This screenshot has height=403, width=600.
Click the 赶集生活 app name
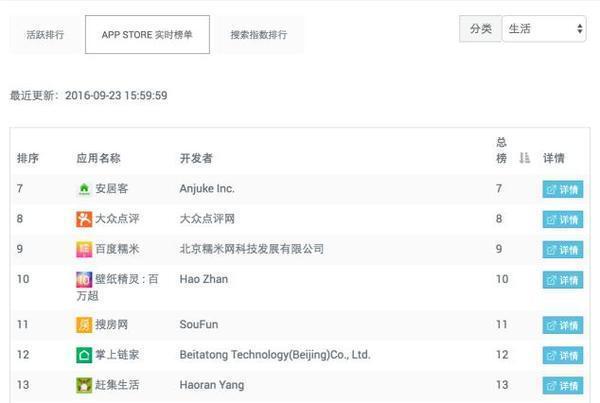117,385
